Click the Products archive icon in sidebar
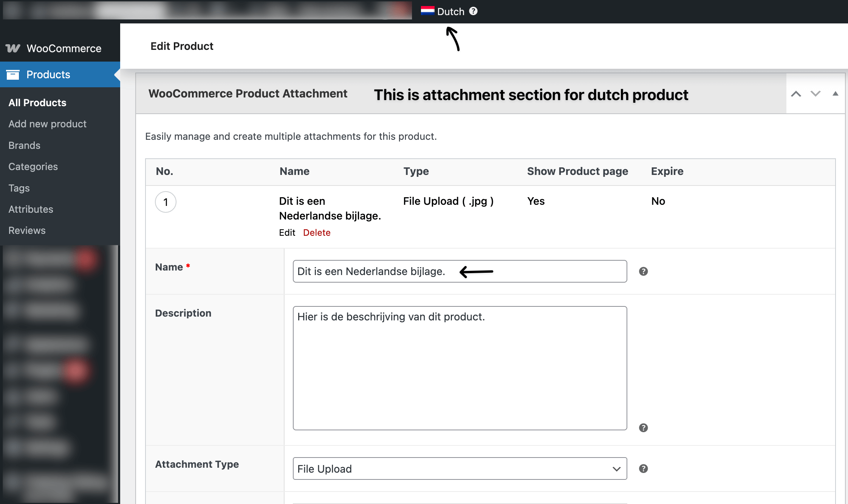Image resolution: width=848 pixels, height=504 pixels. click(x=13, y=75)
